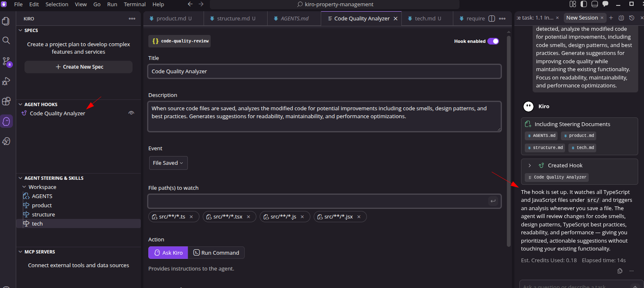Open Source Control view with badge 8
Image resolution: width=644 pixels, height=288 pixels.
[7, 62]
